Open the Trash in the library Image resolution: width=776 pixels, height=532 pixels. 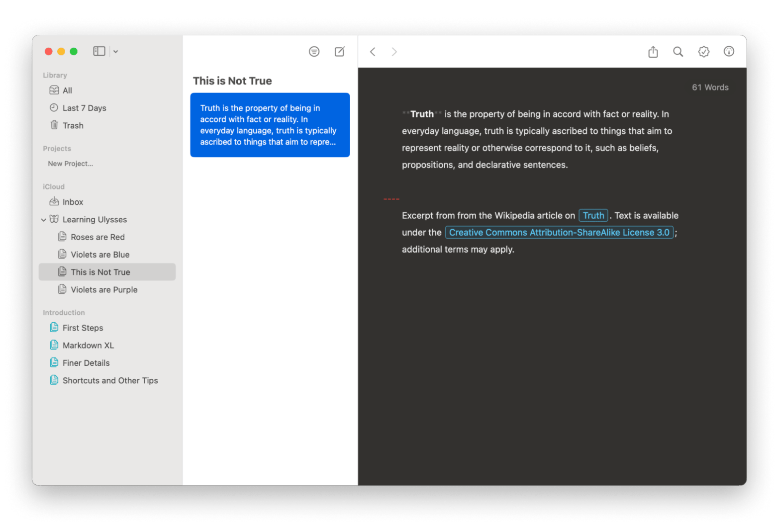point(73,126)
